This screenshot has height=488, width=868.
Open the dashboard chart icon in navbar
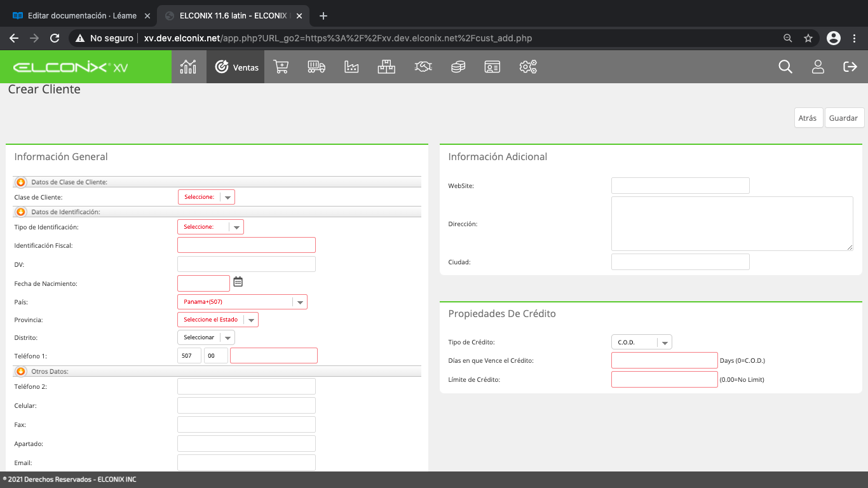[x=188, y=67]
